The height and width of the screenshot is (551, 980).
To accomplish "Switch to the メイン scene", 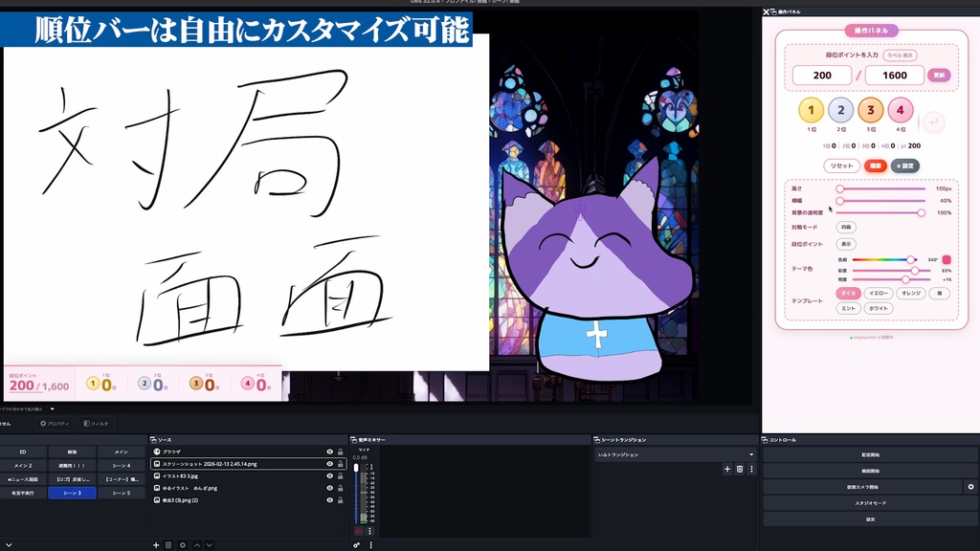I will pos(122,452).
